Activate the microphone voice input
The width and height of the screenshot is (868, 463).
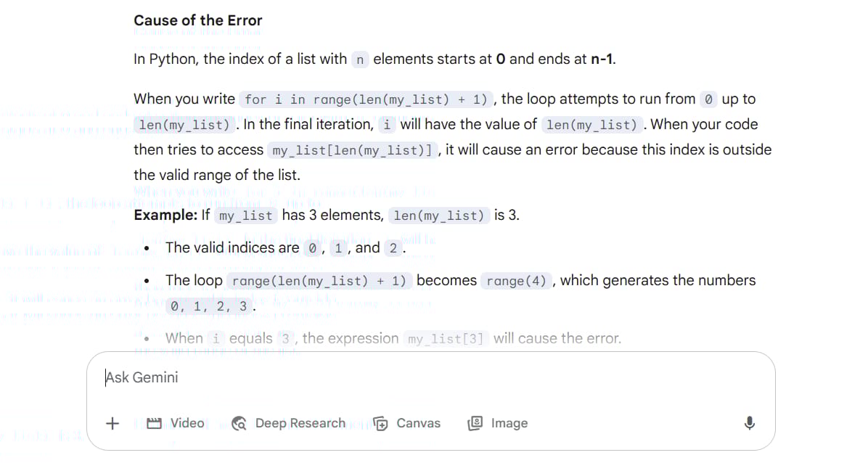[749, 424]
